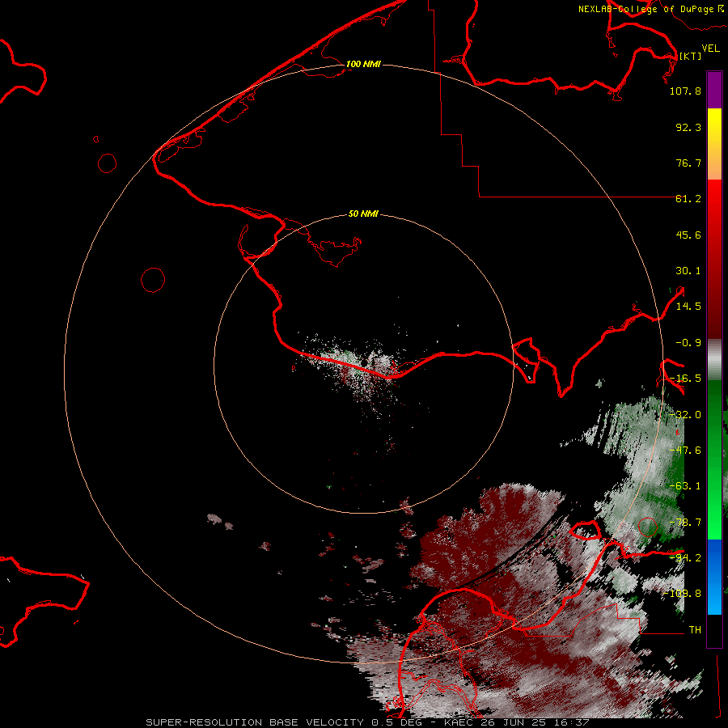
Task: Click the -0.9 velocity scale value
Action: 688,343
